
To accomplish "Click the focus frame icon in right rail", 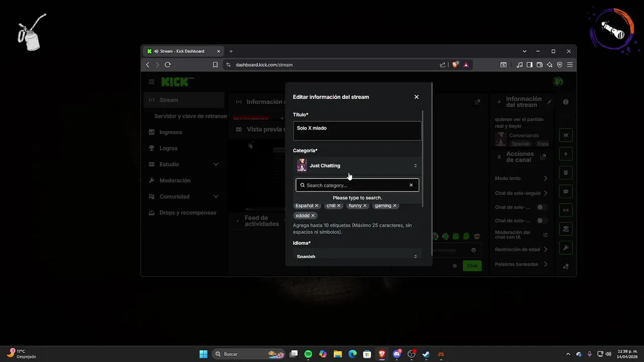I will tap(566, 135).
